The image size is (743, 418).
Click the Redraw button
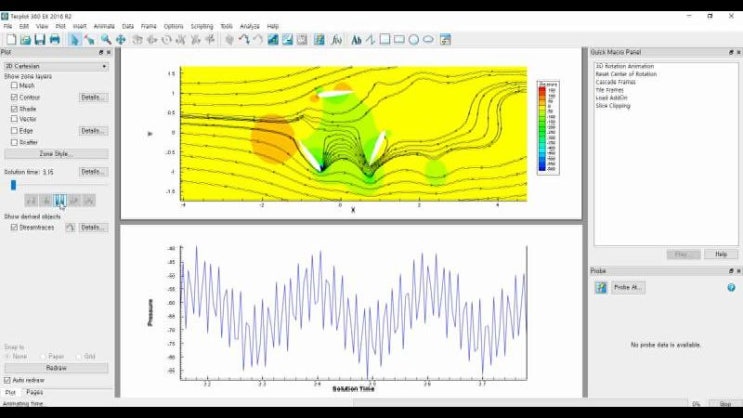[x=56, y=368]
